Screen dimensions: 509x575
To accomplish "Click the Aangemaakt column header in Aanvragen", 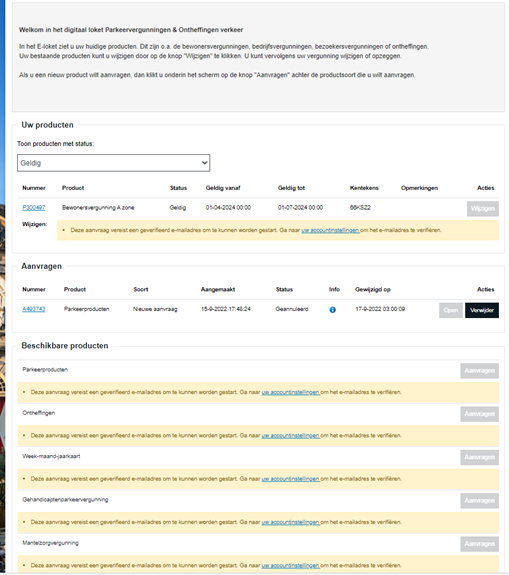I will coord(218,289).
